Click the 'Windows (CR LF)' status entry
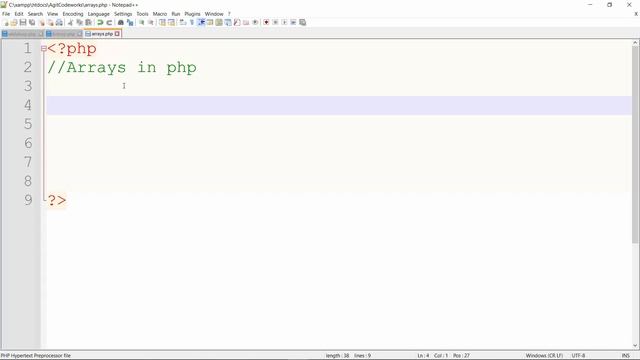The height and width of the screenshot is (360, 640). [x=544, y=356]
